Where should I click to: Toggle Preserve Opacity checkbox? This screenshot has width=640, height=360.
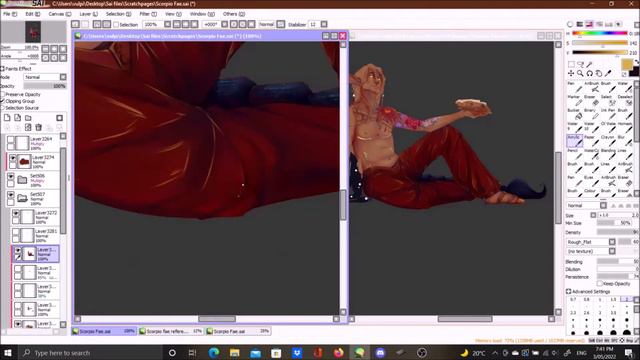click(2, 94)
